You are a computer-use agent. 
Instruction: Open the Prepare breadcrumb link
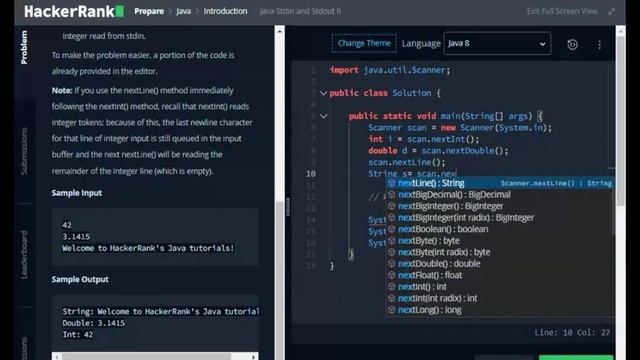point(149,11)
